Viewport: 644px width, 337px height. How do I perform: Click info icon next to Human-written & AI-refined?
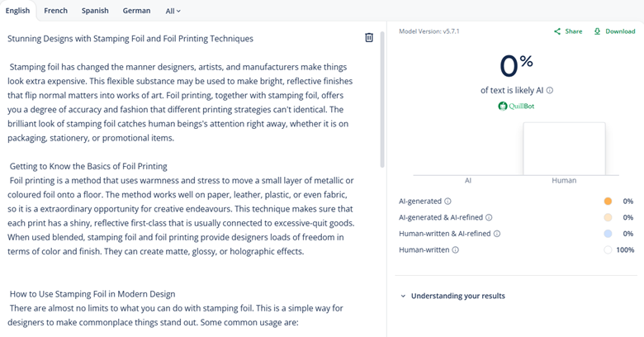tap(497, 234)
